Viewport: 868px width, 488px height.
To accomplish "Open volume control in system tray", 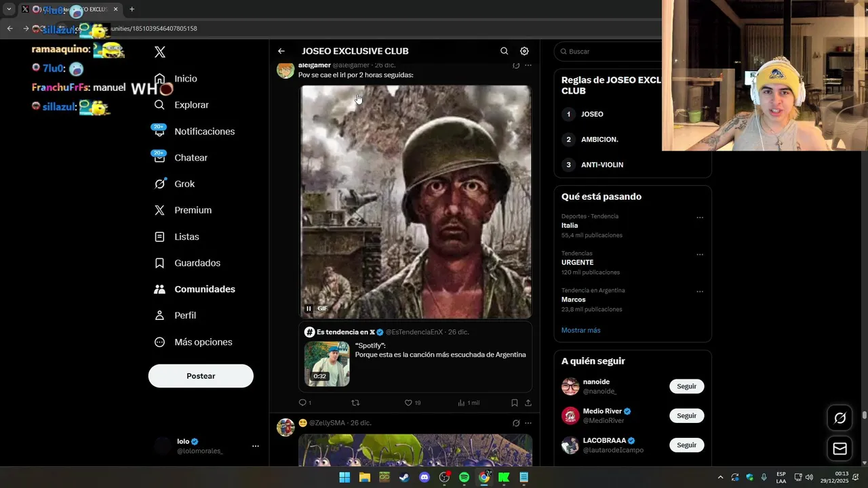I will click(x=809, y=477).
